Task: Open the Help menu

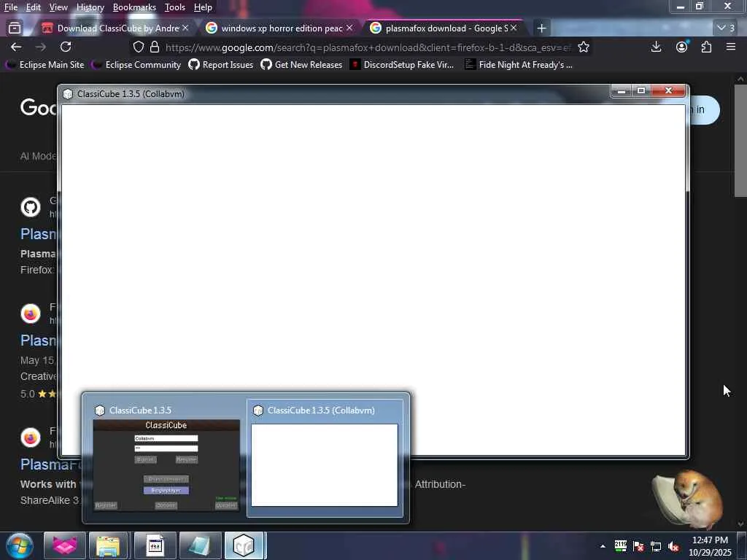Action: point(203,7)
